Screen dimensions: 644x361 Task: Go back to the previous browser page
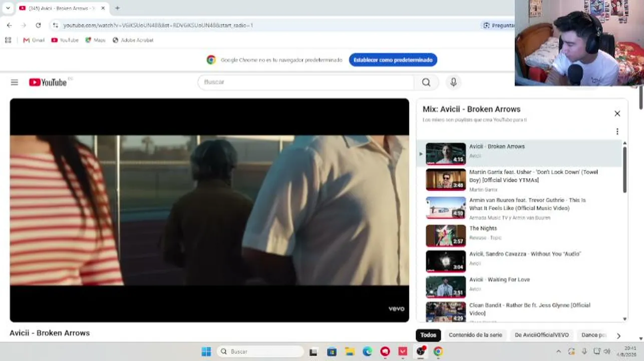click(9, 25)
